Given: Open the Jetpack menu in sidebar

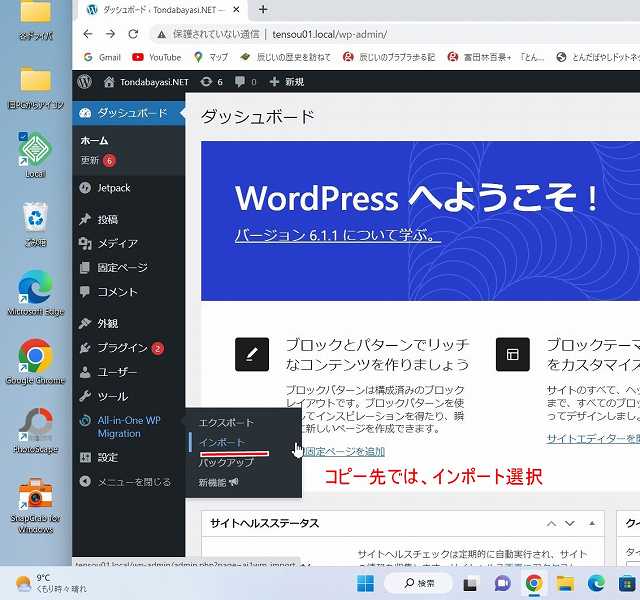Looking at the screenshot, I should click(x=116, y=187).
